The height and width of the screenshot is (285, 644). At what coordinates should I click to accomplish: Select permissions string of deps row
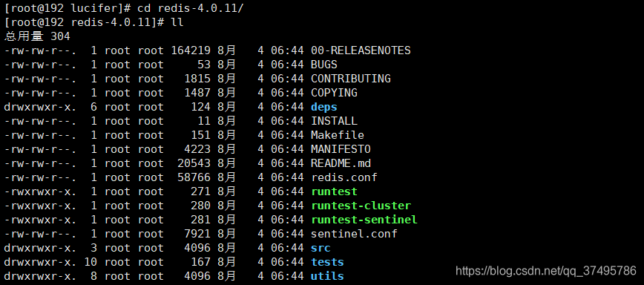[x=40, y=107]
